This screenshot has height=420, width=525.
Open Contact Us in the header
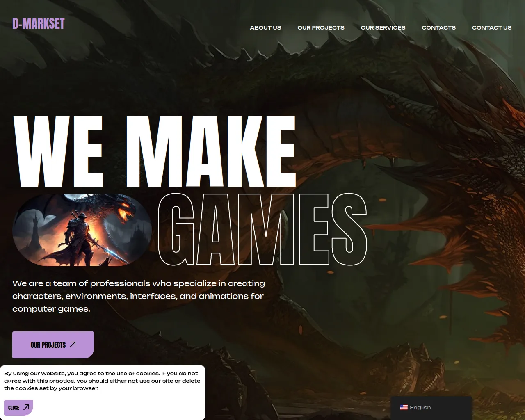tap(492, 27)
